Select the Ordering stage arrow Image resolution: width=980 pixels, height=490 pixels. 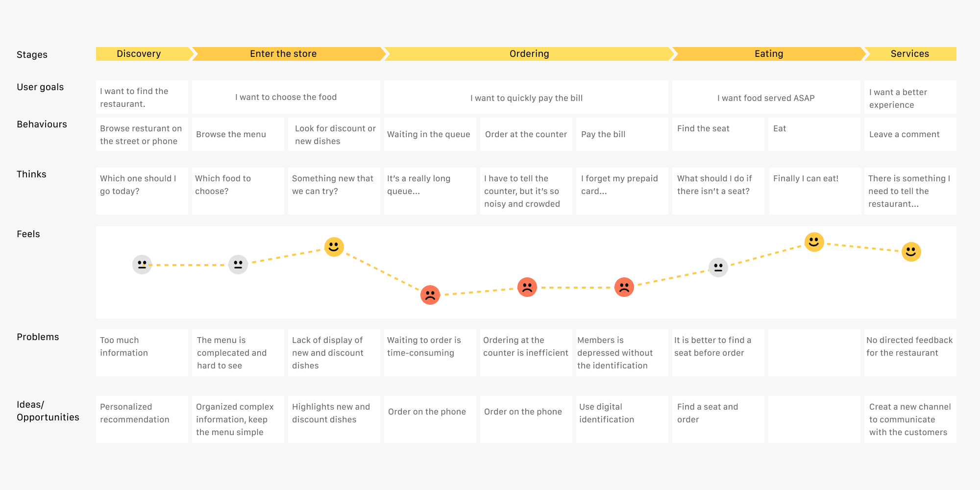[529, 54]
